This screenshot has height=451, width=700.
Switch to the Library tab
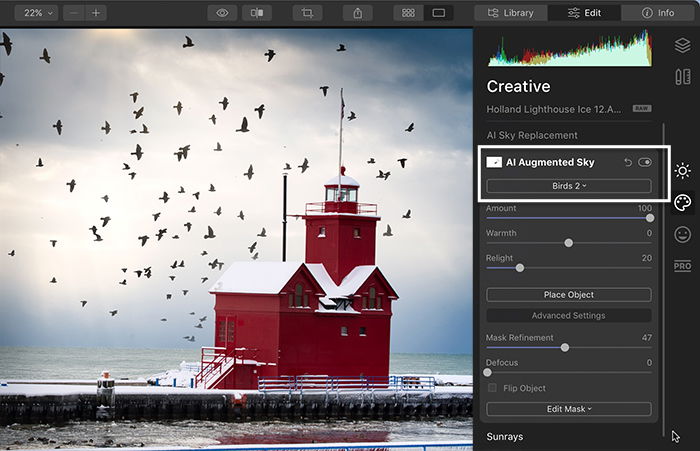(511, 13)
